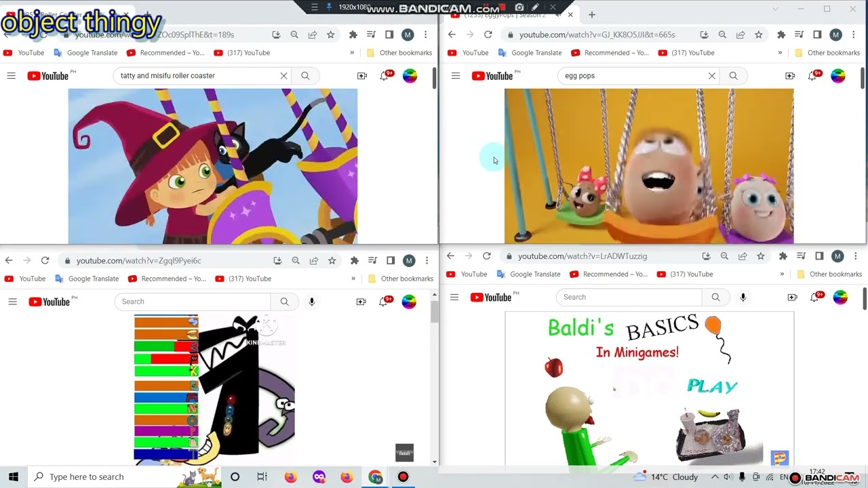Toggle bookmark star in egg pops window
Viewport: 868px width, 488px height.
coord(758,35)
